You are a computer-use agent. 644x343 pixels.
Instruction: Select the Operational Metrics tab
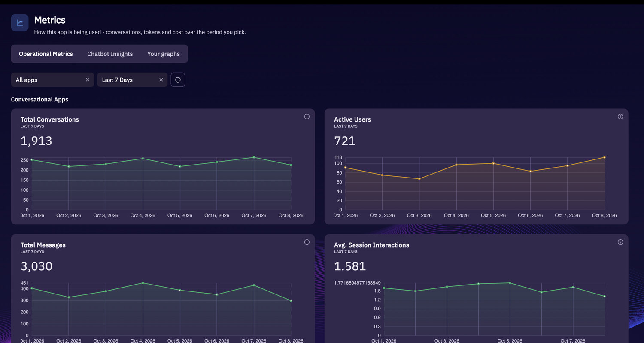(46, 54)
